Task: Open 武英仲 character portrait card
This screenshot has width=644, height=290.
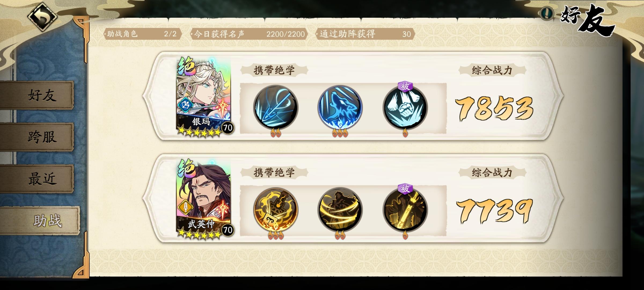Action: (204, 199)
